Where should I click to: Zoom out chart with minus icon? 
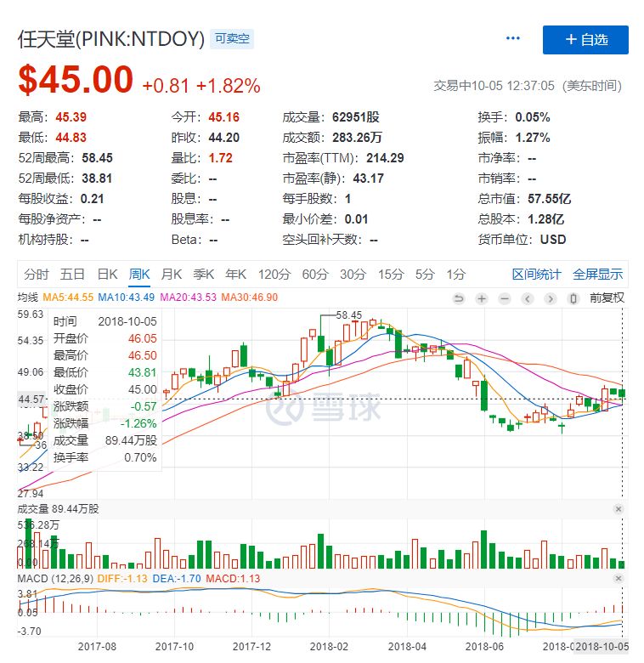pyautogui.click(x=504, y=299)
